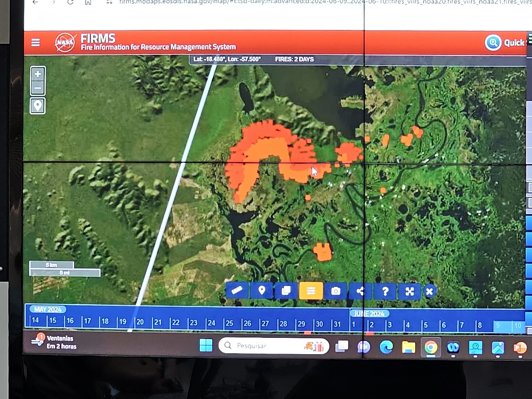Select June 1 on the timeline
The width and height of the screenshot is (532, 399).
[x=354, y=325]
